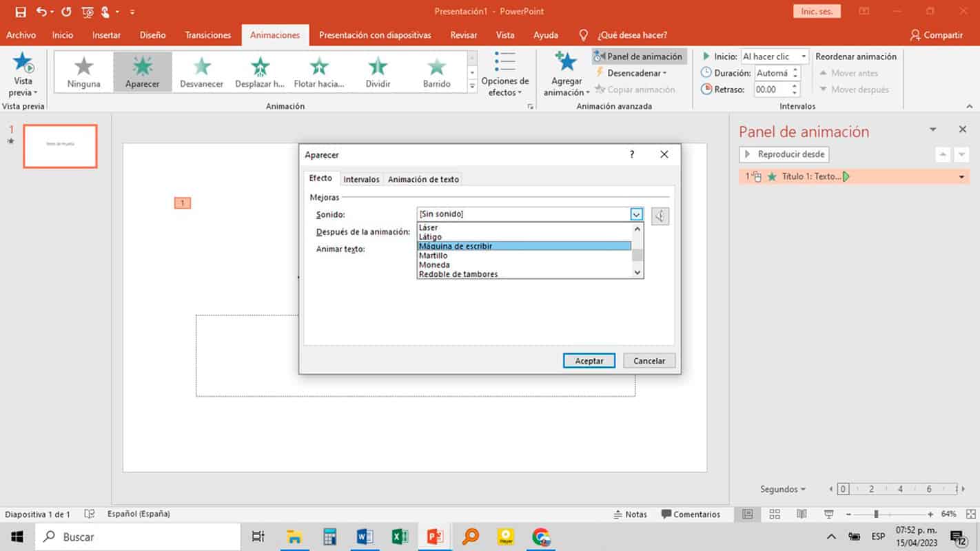Pick the Flotar hacia... animation

319,72
